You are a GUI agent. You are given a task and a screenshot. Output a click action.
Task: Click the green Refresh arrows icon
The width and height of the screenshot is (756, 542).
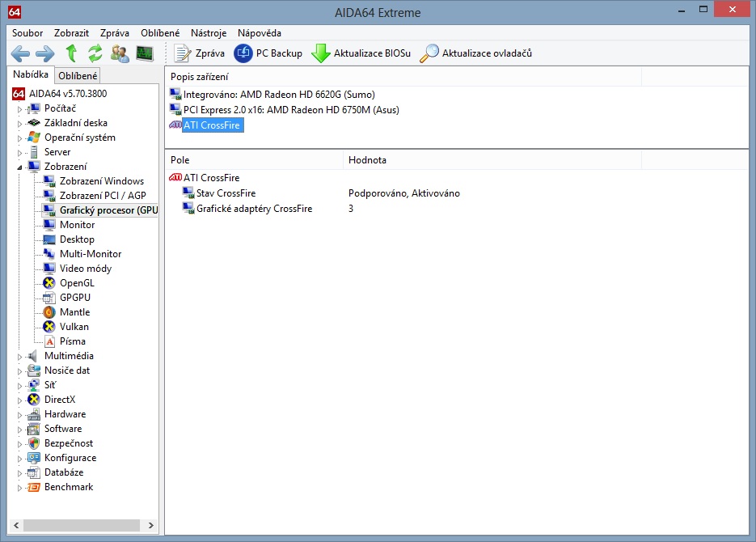coord(95,54)
